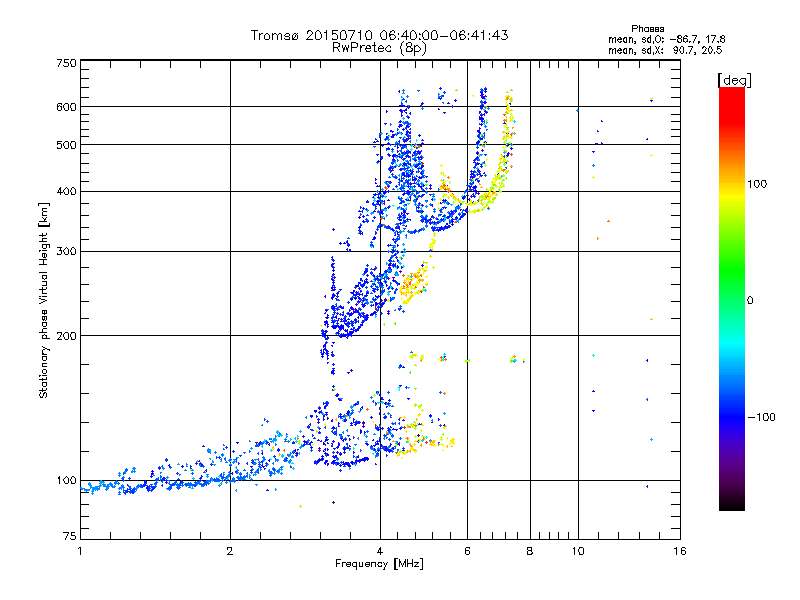The width and height of the screenshot is (800, 600).
Task: Click the y-axis label '75'
Action: point(70,536)
